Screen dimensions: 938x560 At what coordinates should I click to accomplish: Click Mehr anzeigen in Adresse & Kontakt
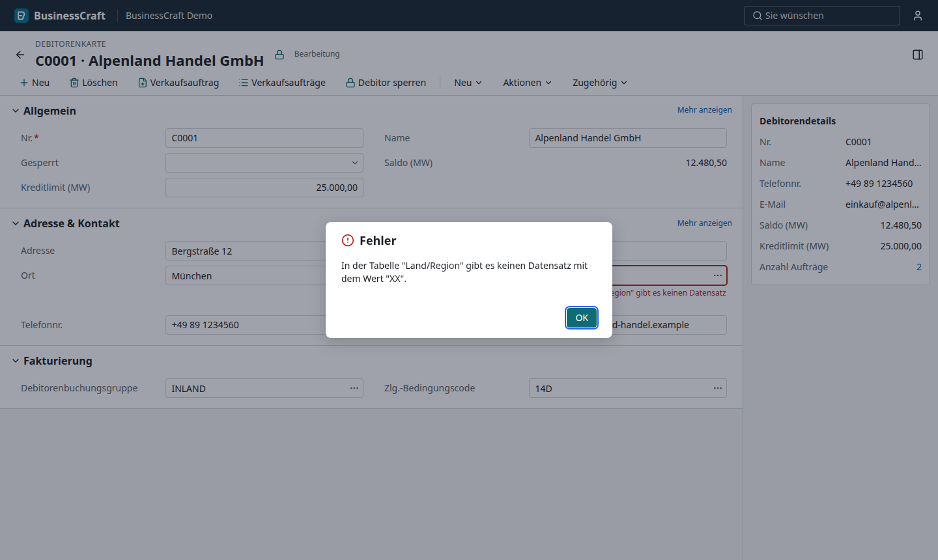pyautogui.click(x=705, y=223)
